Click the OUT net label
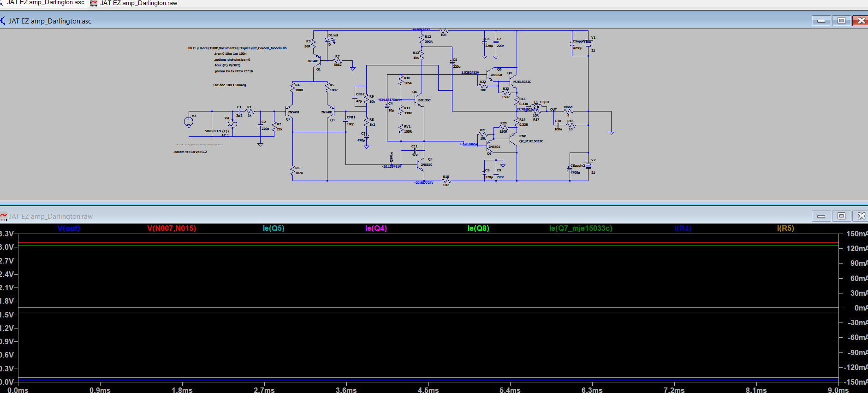868x393 pixels. 553,110
